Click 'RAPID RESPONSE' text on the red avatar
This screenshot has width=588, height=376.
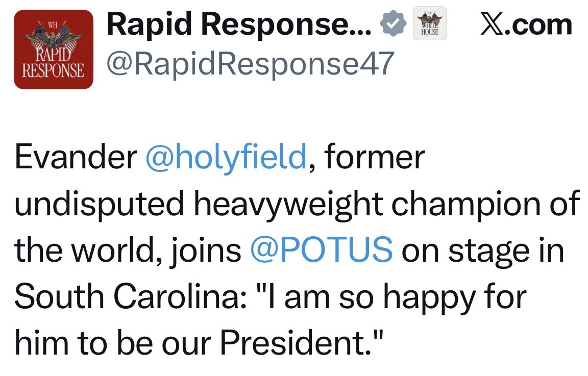click(53, 63)
